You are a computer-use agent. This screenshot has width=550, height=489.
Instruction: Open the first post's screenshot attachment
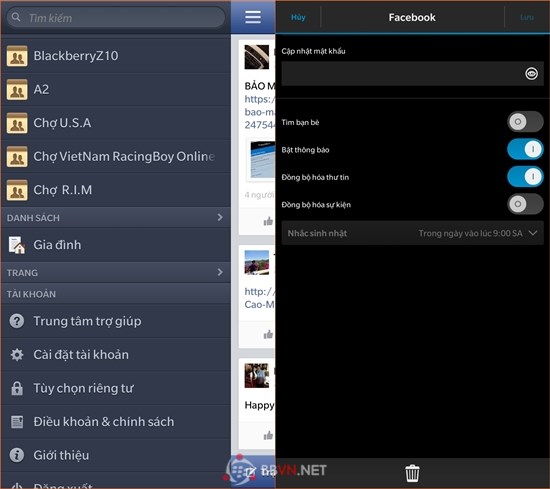[x=261, y=160]
